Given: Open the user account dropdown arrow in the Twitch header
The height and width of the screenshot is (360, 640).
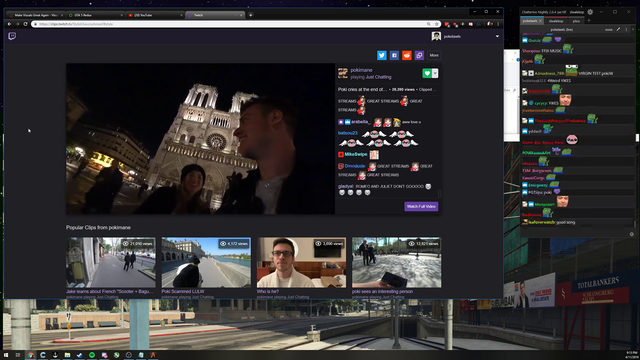Looking at the screenshot, I should [497, 36].
